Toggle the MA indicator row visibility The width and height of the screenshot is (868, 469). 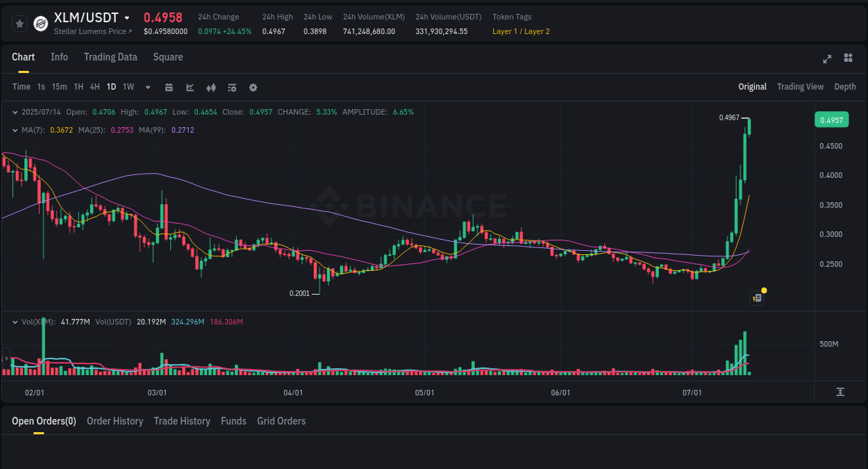point(16,130)
